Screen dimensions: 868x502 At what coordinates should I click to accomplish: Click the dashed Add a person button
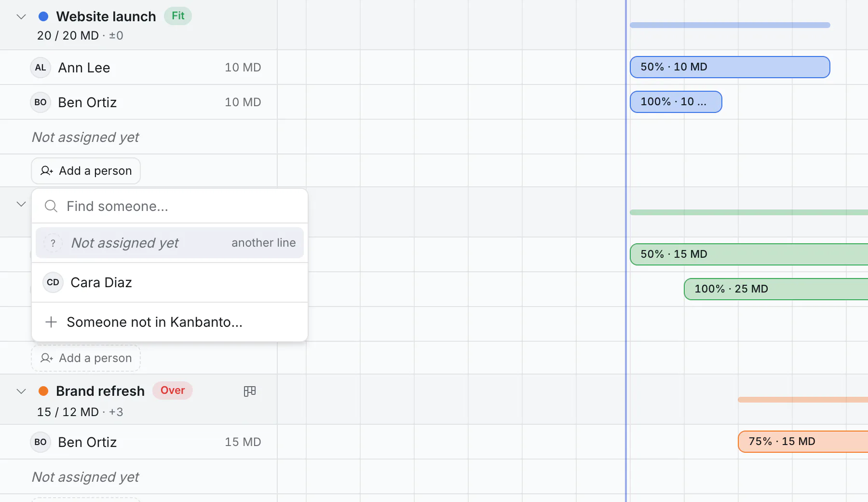86,358
